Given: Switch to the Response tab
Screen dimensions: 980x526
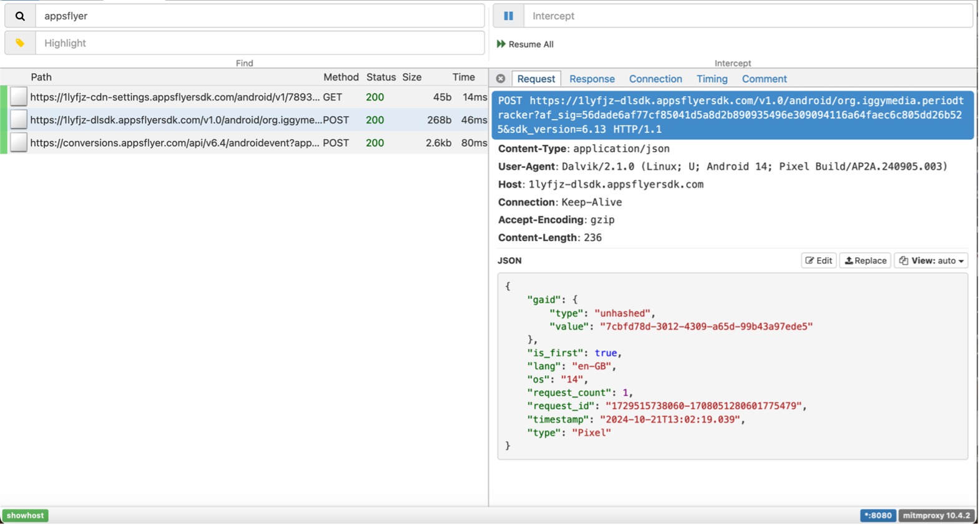Looking at the screenshot, I should [592, 79].
